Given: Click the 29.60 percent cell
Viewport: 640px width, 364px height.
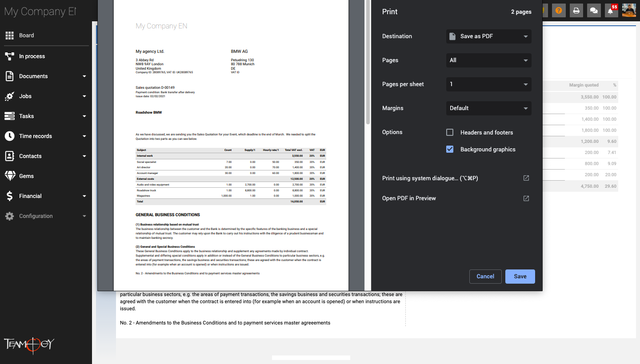Looking at the screenshot, I should click(611, 186).
